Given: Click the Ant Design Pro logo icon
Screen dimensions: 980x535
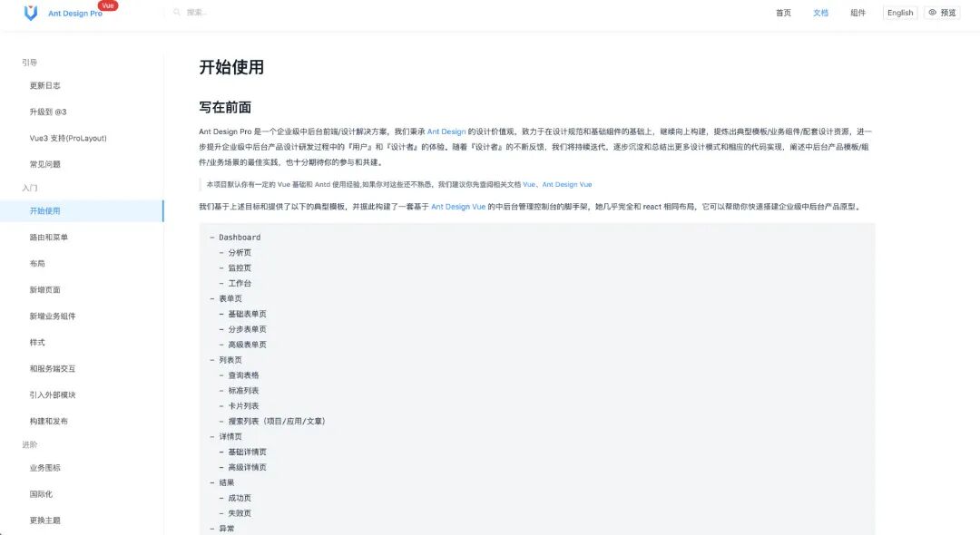Looking at the screenshot, I should (30, 13).
